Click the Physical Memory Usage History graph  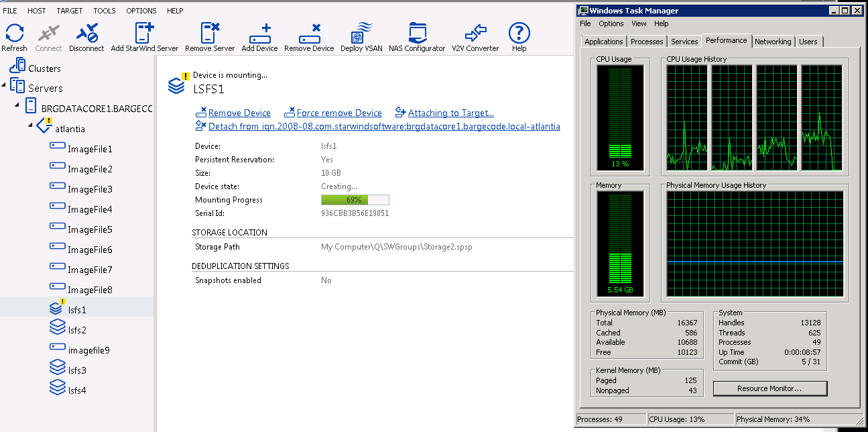coord(755,244)
